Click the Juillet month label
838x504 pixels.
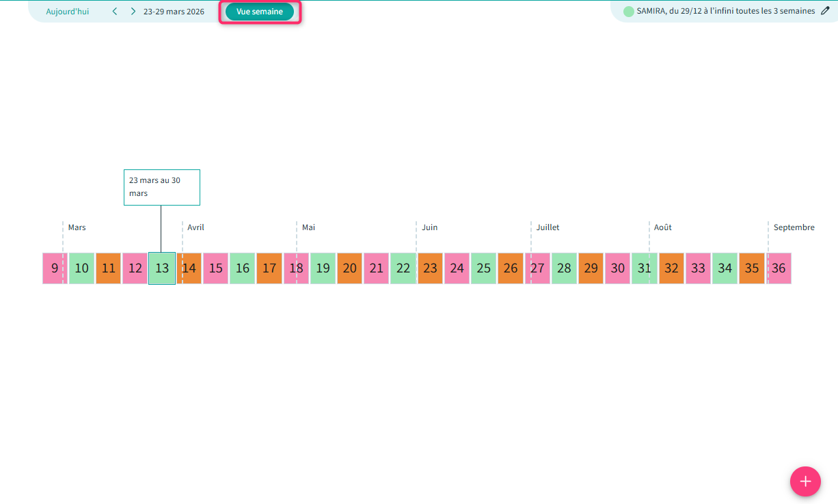(548, 227)
